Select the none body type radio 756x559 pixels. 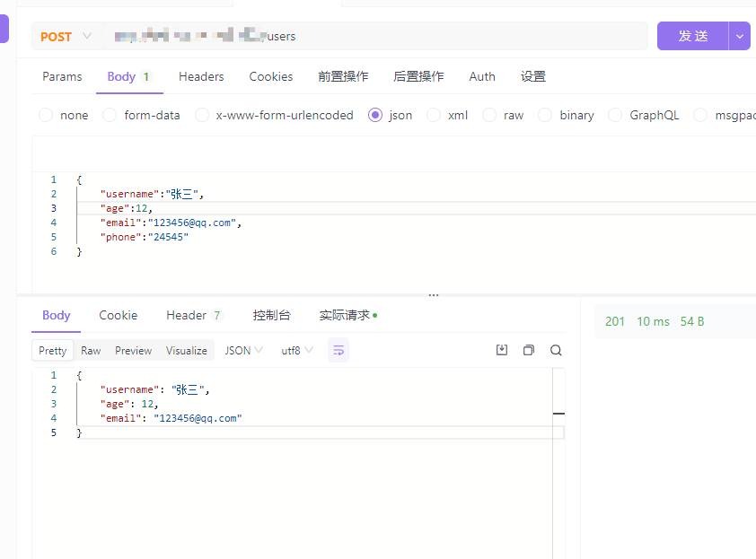coord(46,115)
